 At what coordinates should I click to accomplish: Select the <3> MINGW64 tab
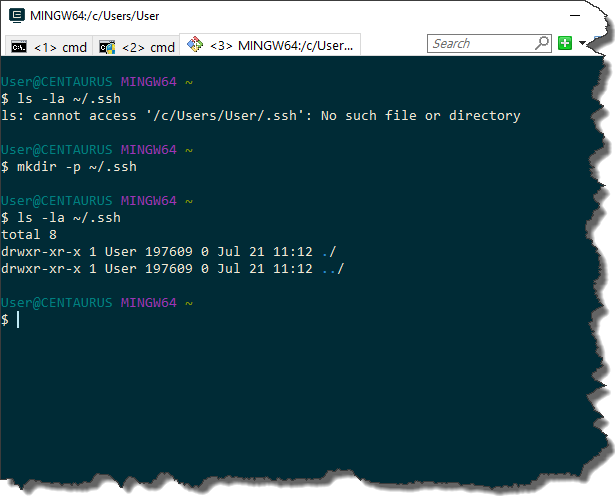pyautogui.click(x=270, y=45)
